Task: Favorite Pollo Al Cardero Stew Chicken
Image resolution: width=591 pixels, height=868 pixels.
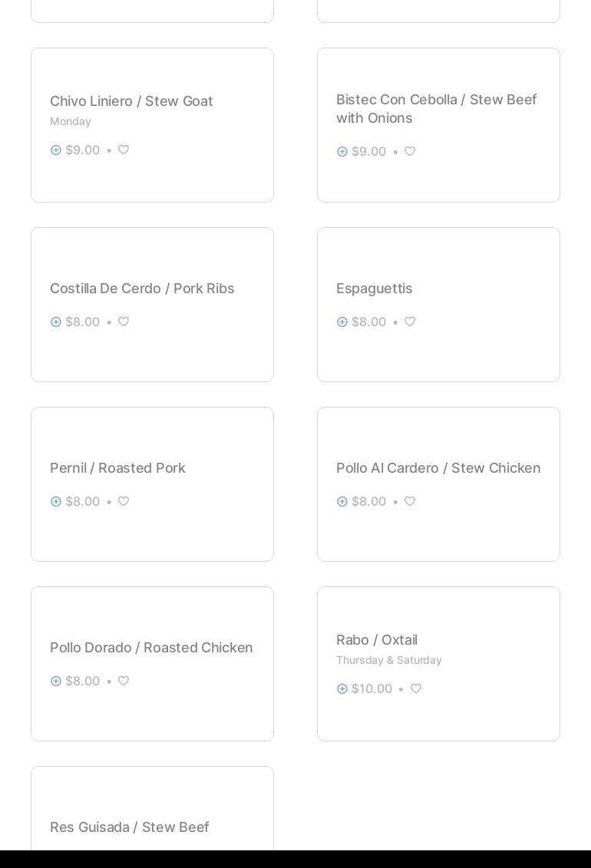Action: [x=410, y=501]
